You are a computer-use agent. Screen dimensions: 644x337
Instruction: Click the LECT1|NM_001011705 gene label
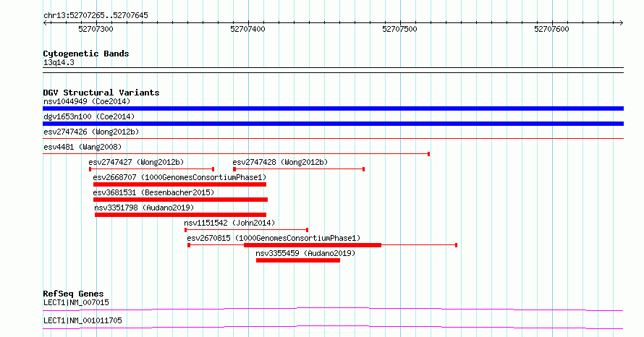[x=83, y=320]
